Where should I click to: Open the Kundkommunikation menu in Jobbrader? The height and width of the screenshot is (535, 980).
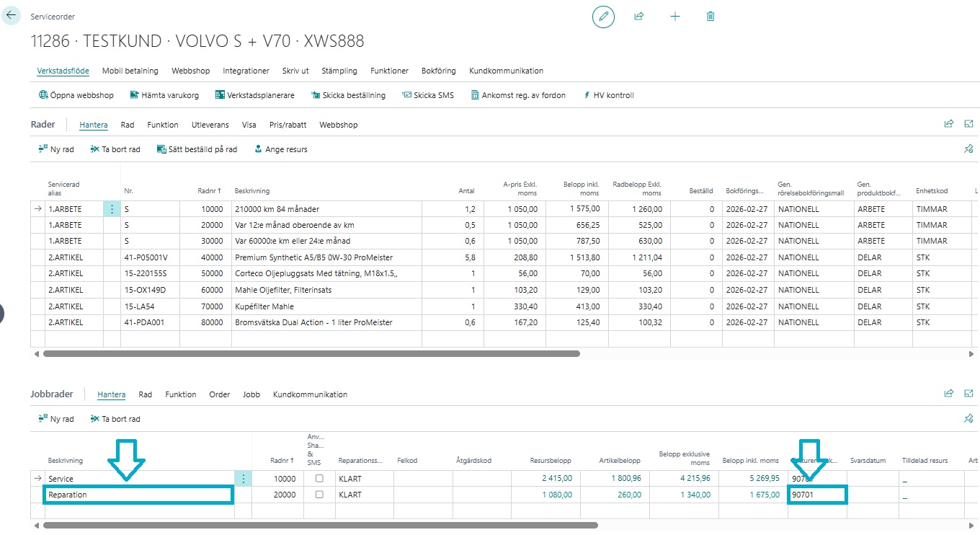pyautogui.click(x=310, y=394)
